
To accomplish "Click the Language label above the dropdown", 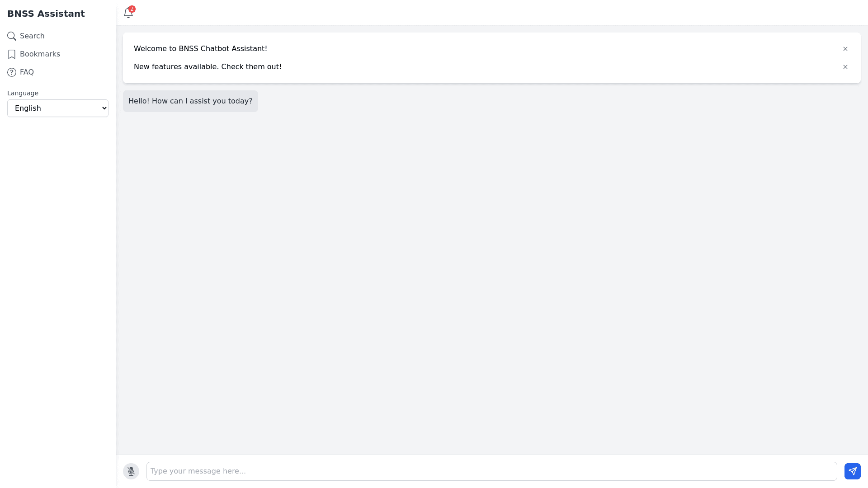I will 23,93.
